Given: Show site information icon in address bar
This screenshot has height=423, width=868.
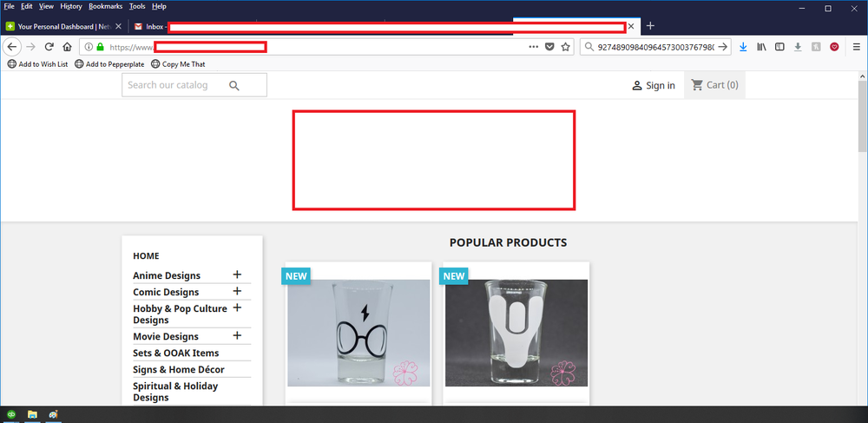Looking at the screenshot, I should pos(89,47).
